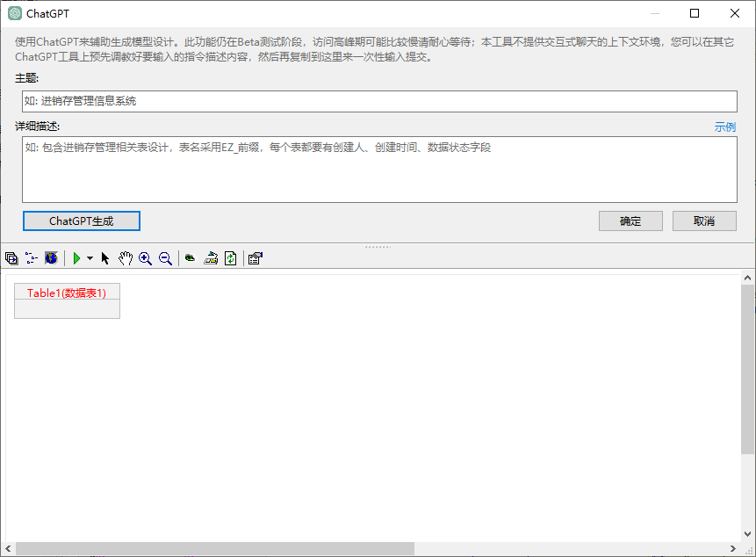Click the edit pencil panel icon
Screen dimensions: 756x557
pyautogui.click(x=211, y=258)
